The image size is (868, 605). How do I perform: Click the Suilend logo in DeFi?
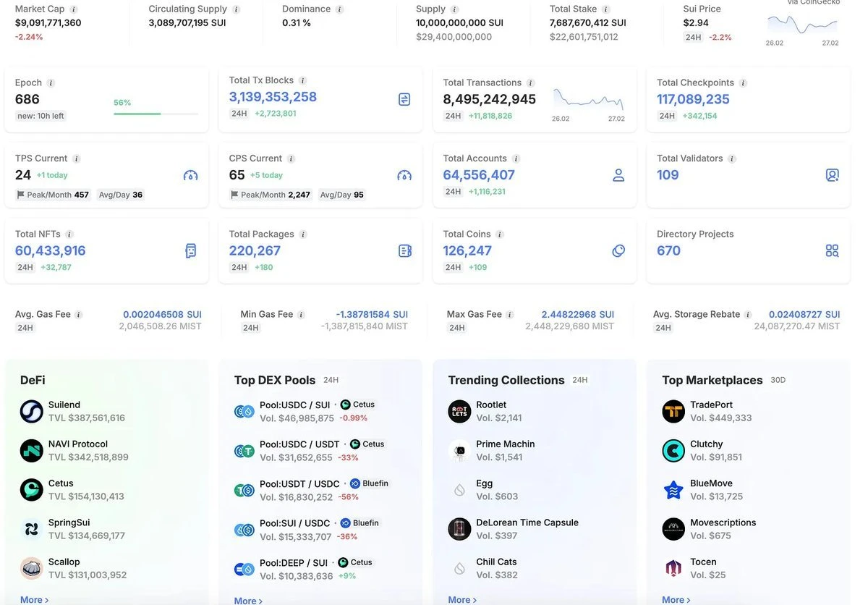pos(32,412)
